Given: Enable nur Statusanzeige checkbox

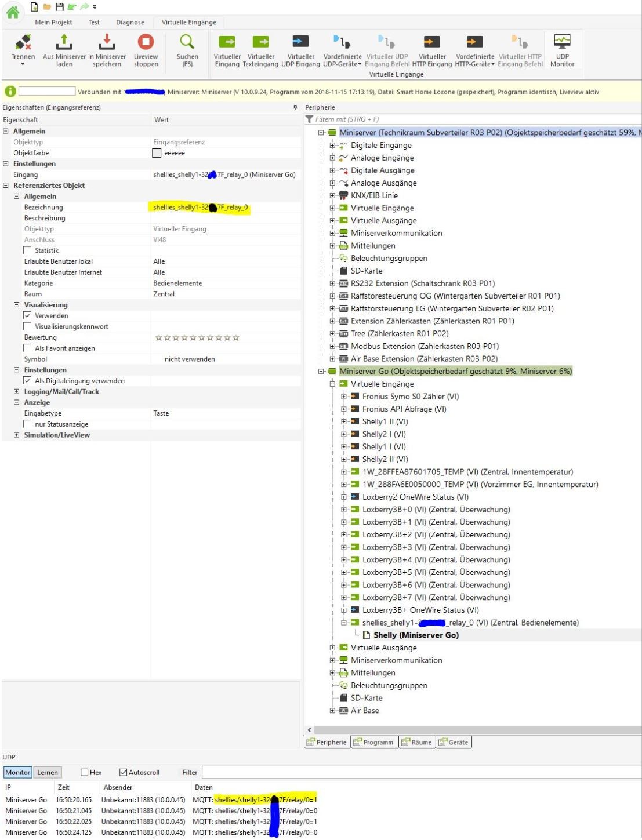Looking at the screenshot, I should point(27,424).
